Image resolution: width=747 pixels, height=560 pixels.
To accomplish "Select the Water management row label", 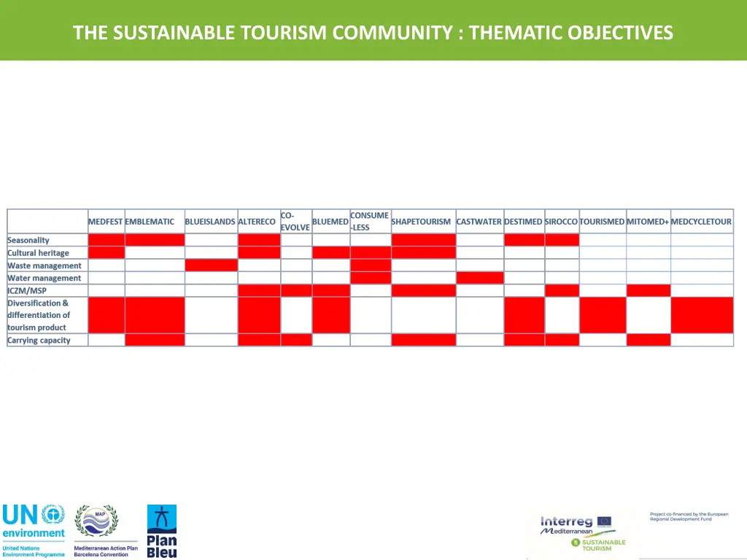I will tap(44, 278).
